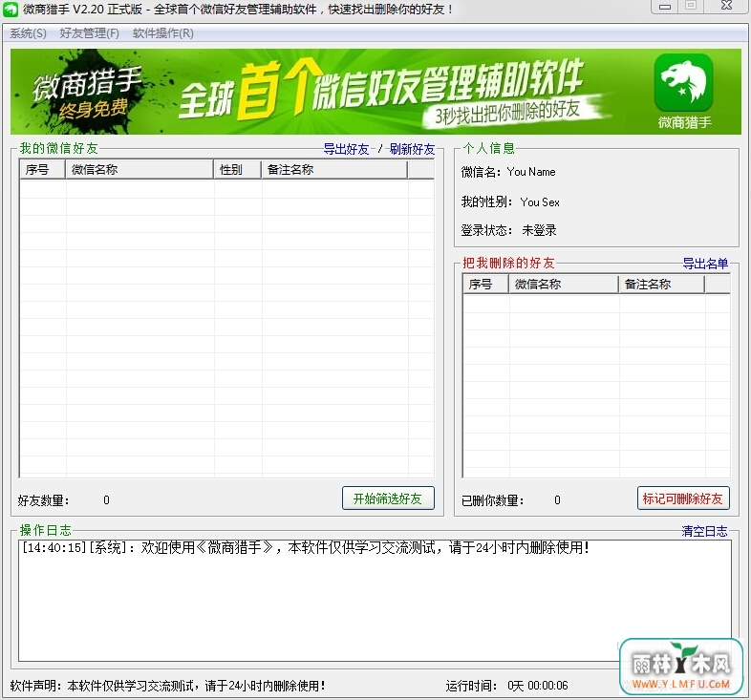Click the green app icon in title bar

point(11,10)
